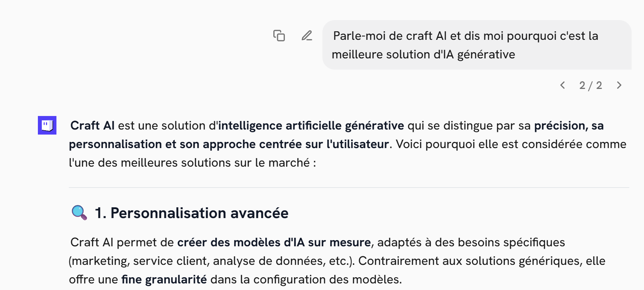
Task: Click the bold "précision, sa" text
Action: [x=569, y=126]
